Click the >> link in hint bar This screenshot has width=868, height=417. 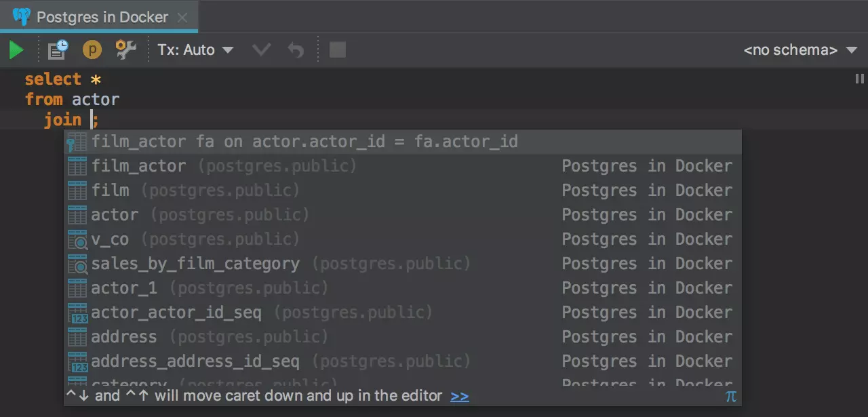point(459,397)
